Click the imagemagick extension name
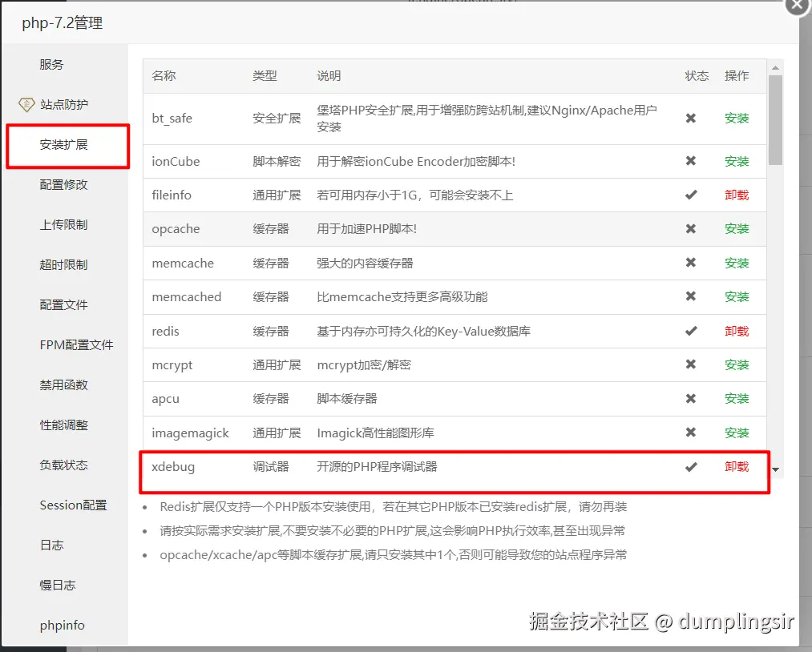 [190, 433]
